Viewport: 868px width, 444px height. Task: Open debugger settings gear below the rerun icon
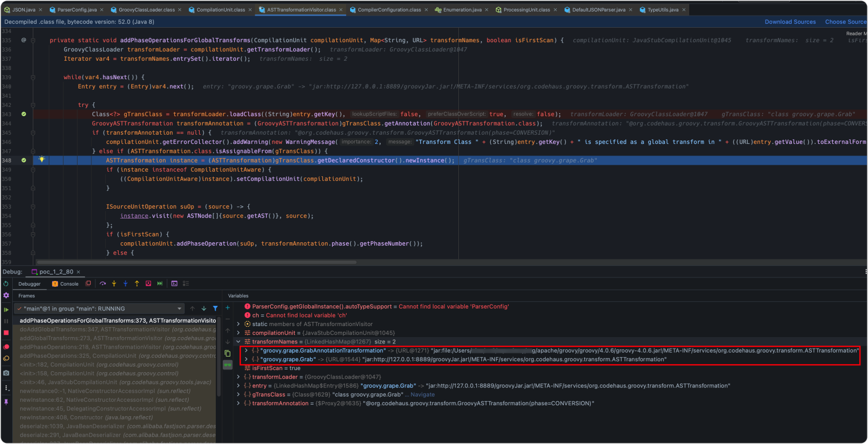point(6,295)
